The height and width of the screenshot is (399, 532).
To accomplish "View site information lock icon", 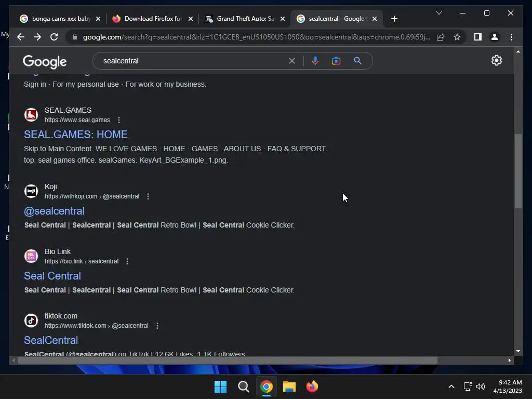I will [75, 37].
